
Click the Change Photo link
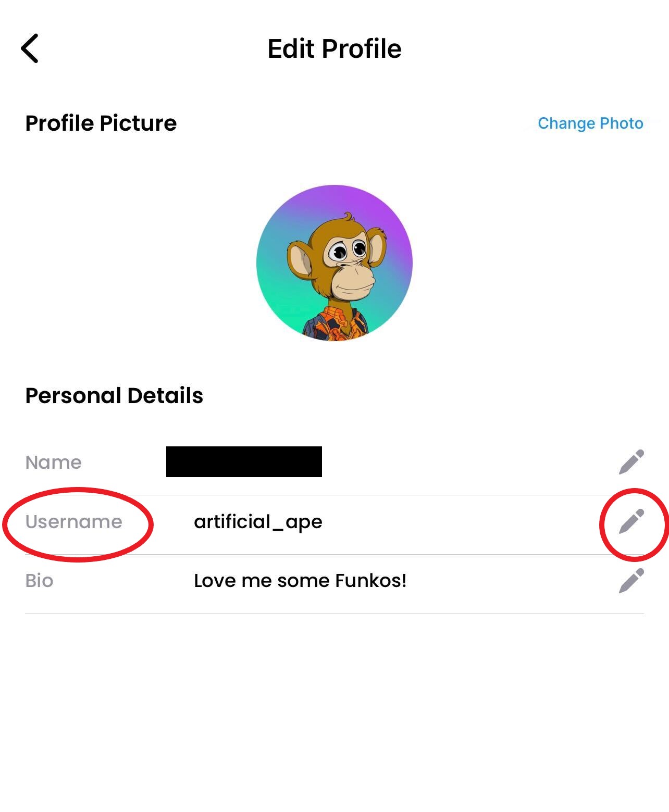[590, 123]
